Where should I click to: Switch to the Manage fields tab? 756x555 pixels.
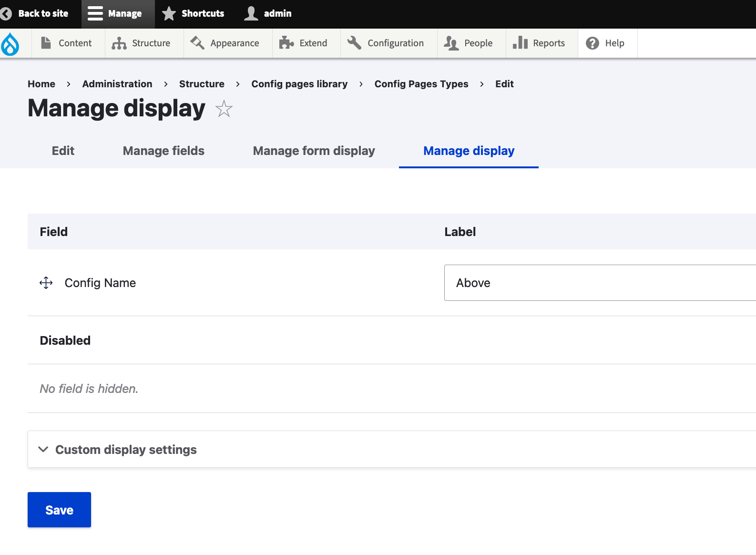click(x=163, y=151)
